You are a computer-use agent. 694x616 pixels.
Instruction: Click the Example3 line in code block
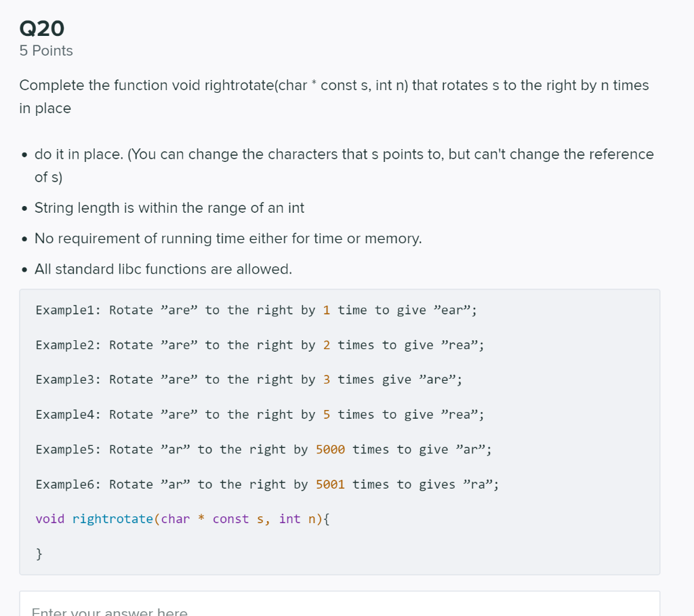[249, 379]
